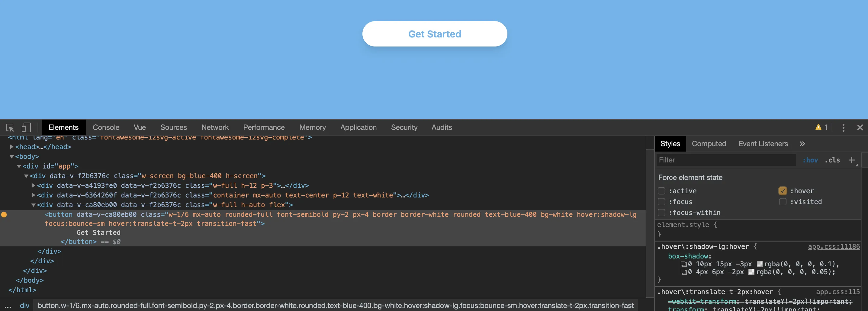Activate the inspect element picker icon
Image resolution: width=868 pixels, height=311 pixels.
coord(10,128)
